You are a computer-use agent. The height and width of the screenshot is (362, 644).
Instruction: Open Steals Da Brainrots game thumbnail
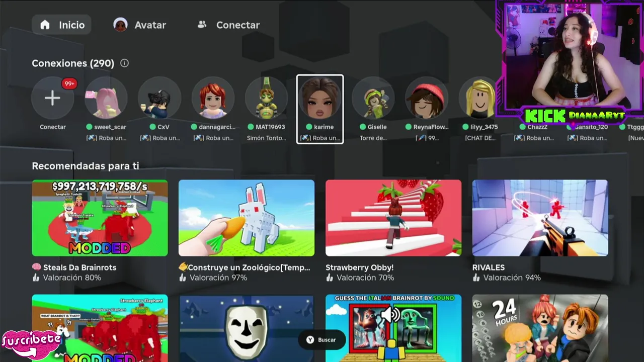100,218
